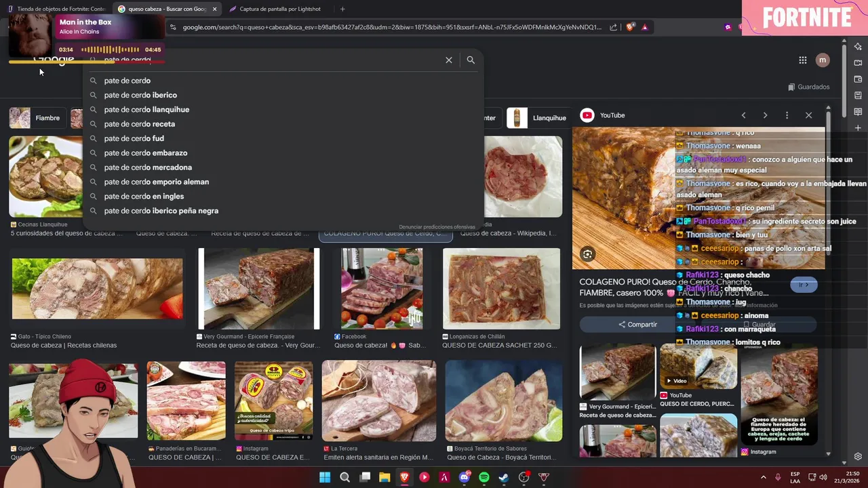Open the three-dot menu of image preview
868x488 pixels.
tap(787, 115)
